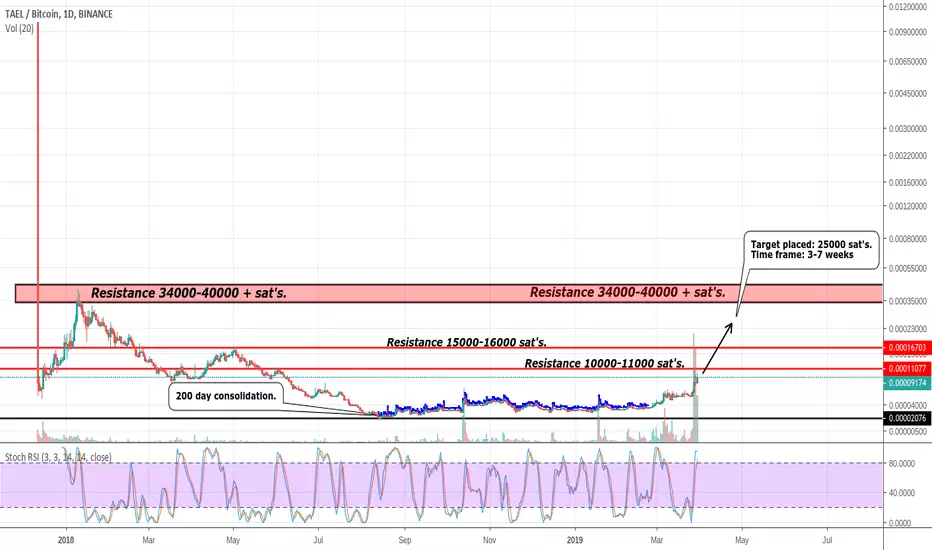Click the 0.00450000 price axis label
Screen dimensions: 932x550
click(908, 93)
